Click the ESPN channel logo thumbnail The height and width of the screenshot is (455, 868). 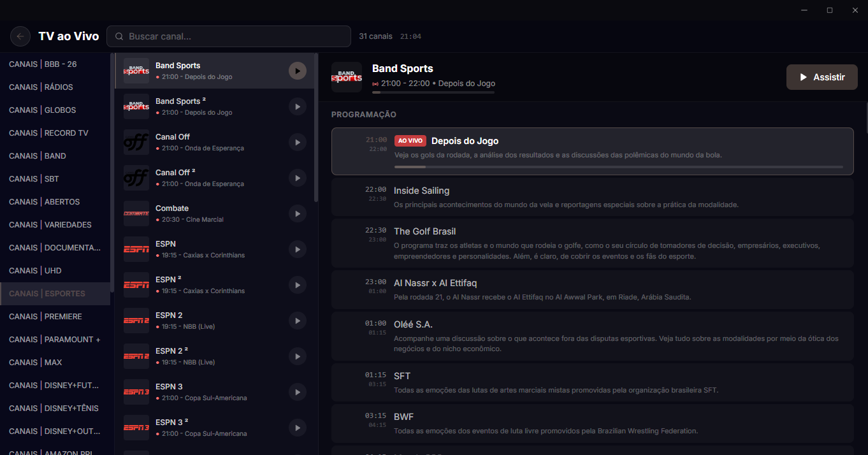pyautogui.click(x=136, y=249)
